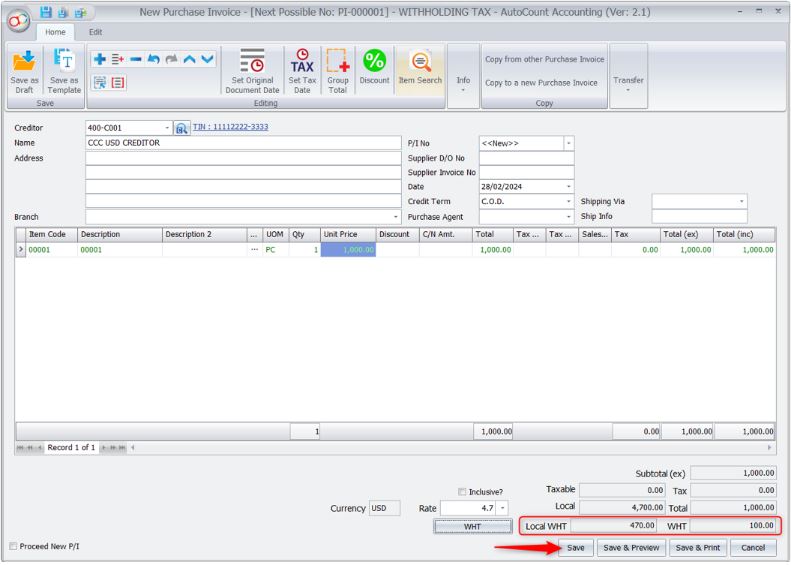
Task: Open the Shipping Via dropdown
Action: (742, 201)
